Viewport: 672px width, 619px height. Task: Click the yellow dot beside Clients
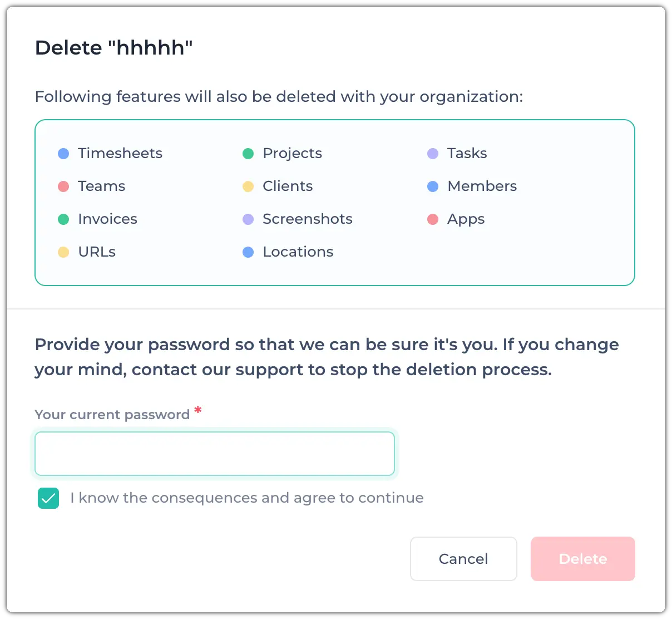click(248, 186)
